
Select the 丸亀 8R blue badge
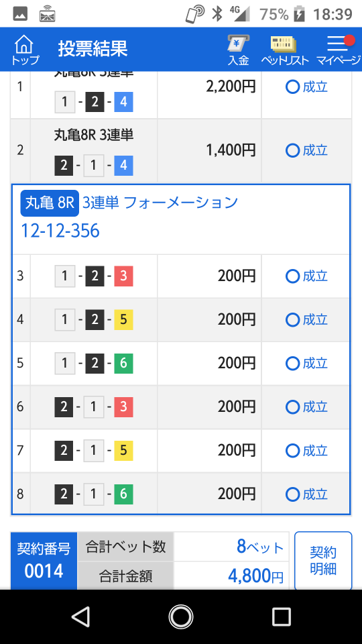pyautogui.click(x=50, y=203)
